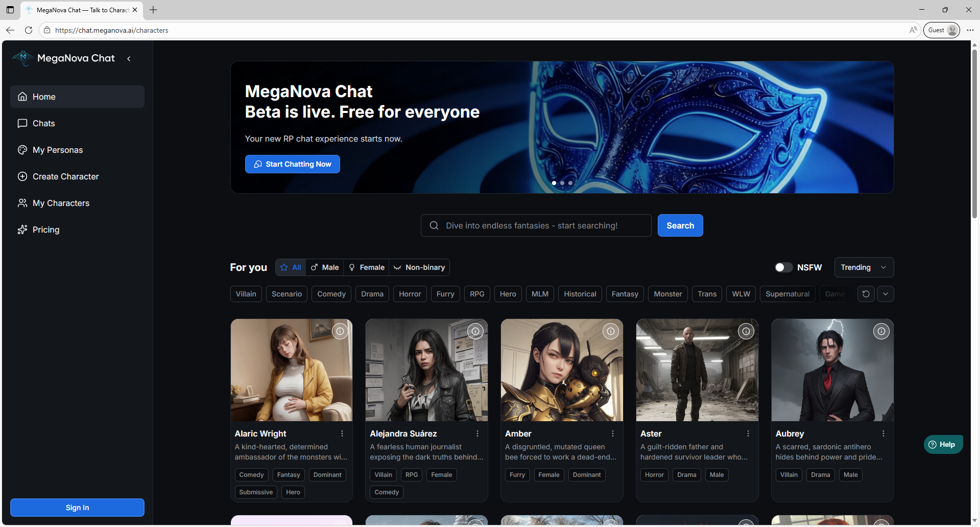Open Create Character in sidebar
Screen dimensions: 980x527
65,176
